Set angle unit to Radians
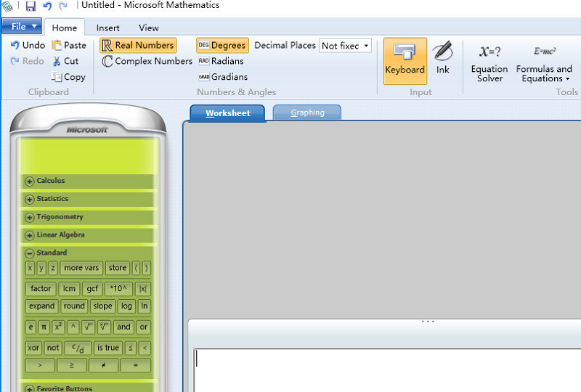Screen dimensions: 581x392 coord(221,61)
